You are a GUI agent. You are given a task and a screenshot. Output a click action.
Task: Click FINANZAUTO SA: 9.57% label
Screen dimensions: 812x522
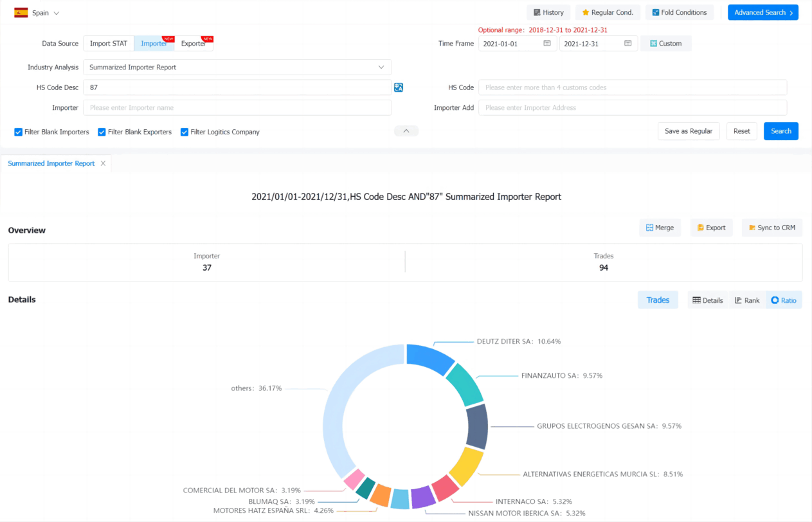(x=562, y=375)
